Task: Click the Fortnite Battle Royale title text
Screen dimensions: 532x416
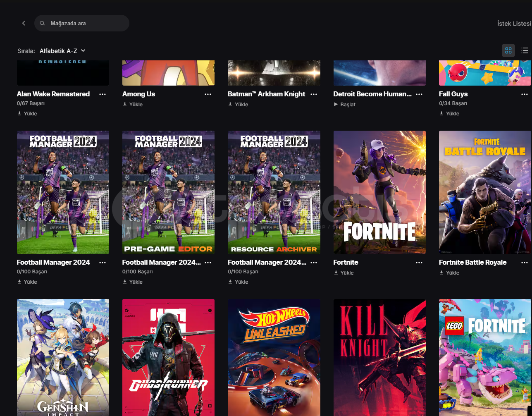Action: pos(472,263)
